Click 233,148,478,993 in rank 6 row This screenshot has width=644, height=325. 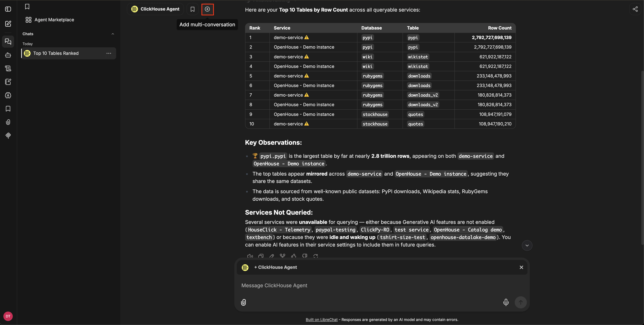494,85
